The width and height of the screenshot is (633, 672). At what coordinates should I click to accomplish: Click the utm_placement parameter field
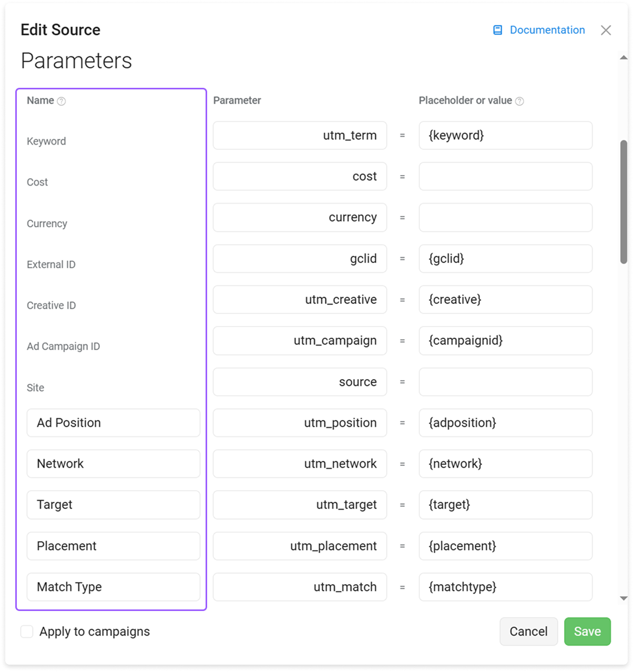(x=300, y=546)
